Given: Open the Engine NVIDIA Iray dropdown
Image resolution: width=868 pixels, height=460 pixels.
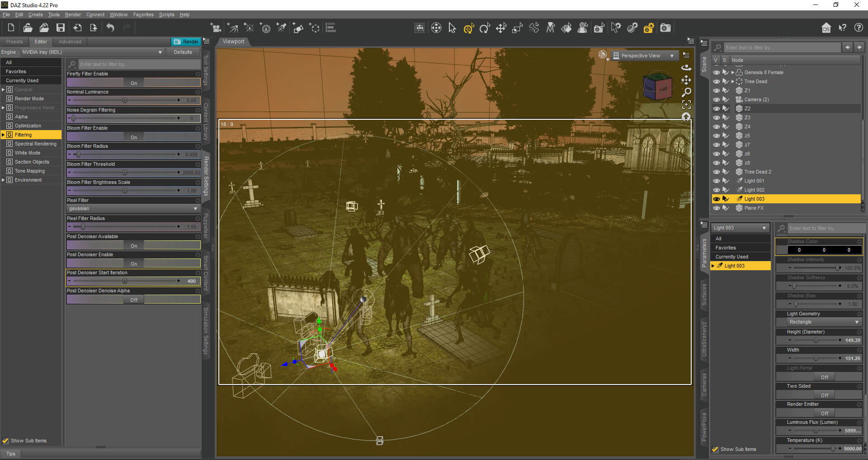Looking at the screenshot, I should (92, 52).
